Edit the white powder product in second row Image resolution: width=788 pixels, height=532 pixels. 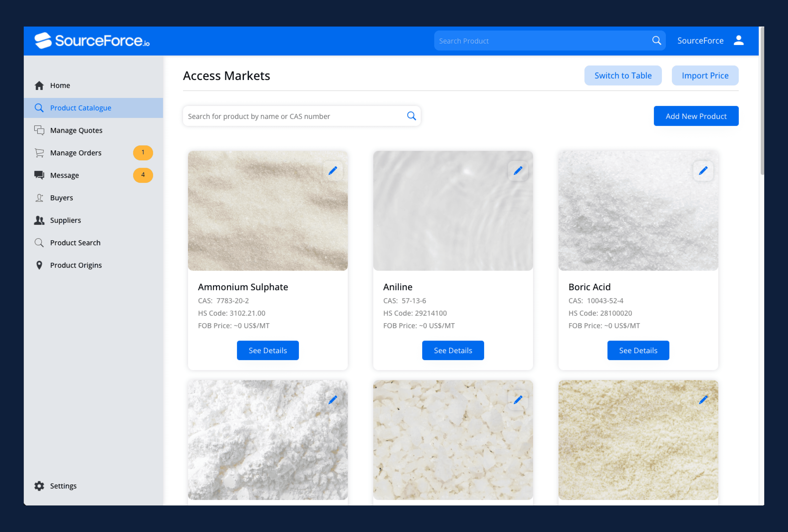[333, 400]
